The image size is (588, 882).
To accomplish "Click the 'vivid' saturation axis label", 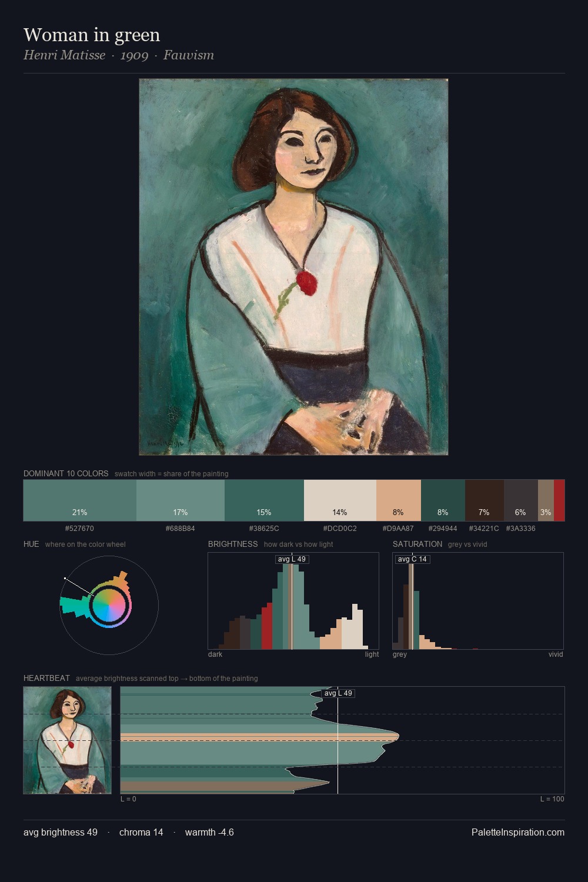I will pyautogui.click(x=556, y=654).
